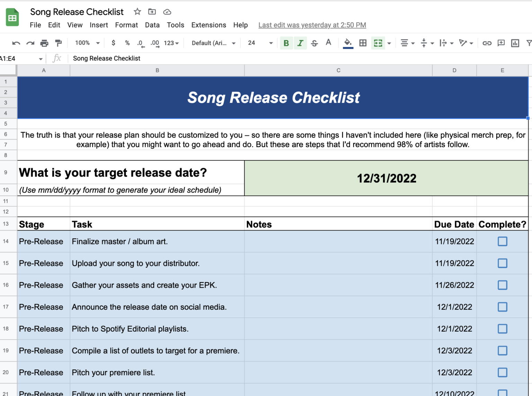Click the print icon

[44, 43]
